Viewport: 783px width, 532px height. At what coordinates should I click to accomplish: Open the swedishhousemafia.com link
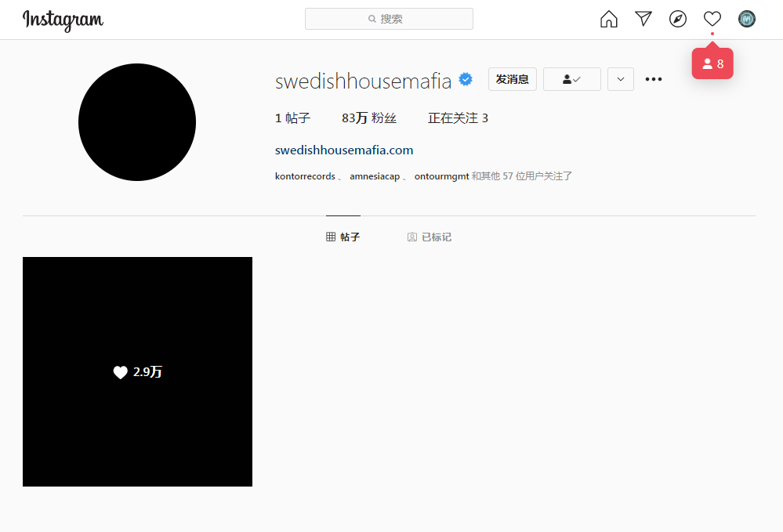pyautogui.click(x=344, y=150)
